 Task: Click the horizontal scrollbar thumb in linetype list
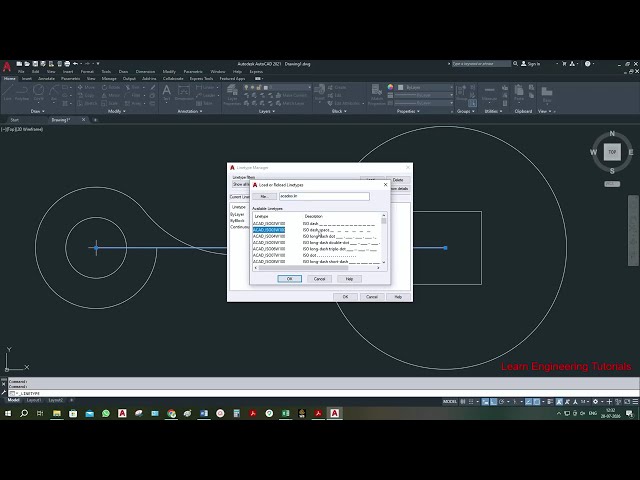tap(303, 268)
